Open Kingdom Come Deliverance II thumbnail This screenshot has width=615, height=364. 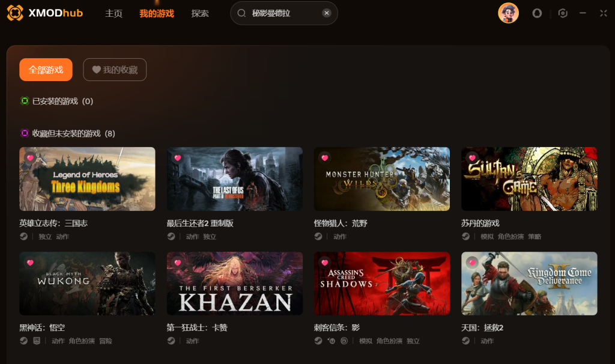pyautogui.click(x=529, y=283)
